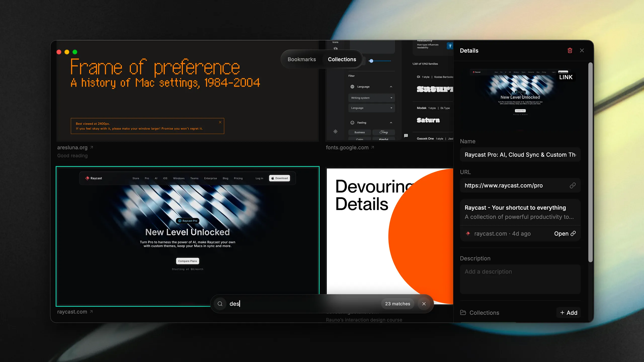Click the smiley icon beside Feeling
This screenshot has height=362, width=644.
click(352, 123)
